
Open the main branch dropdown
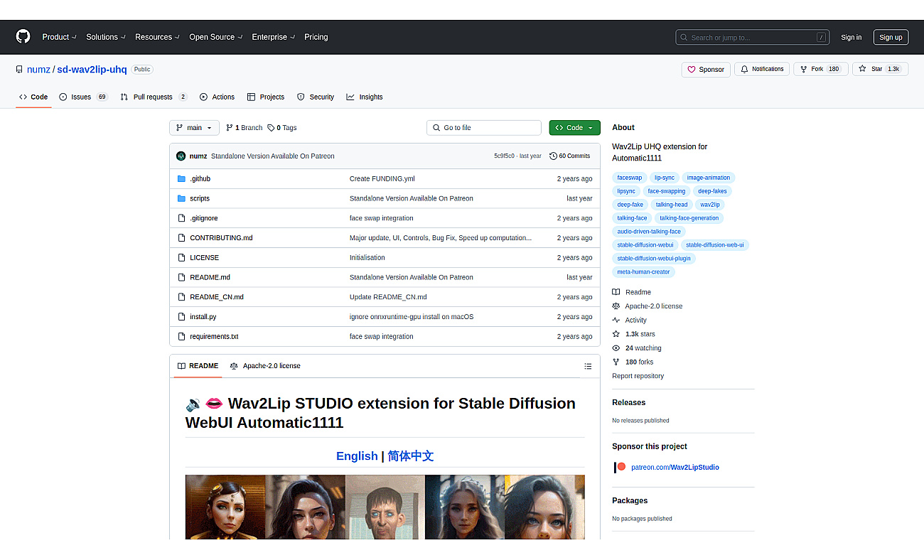pos(194,128)
